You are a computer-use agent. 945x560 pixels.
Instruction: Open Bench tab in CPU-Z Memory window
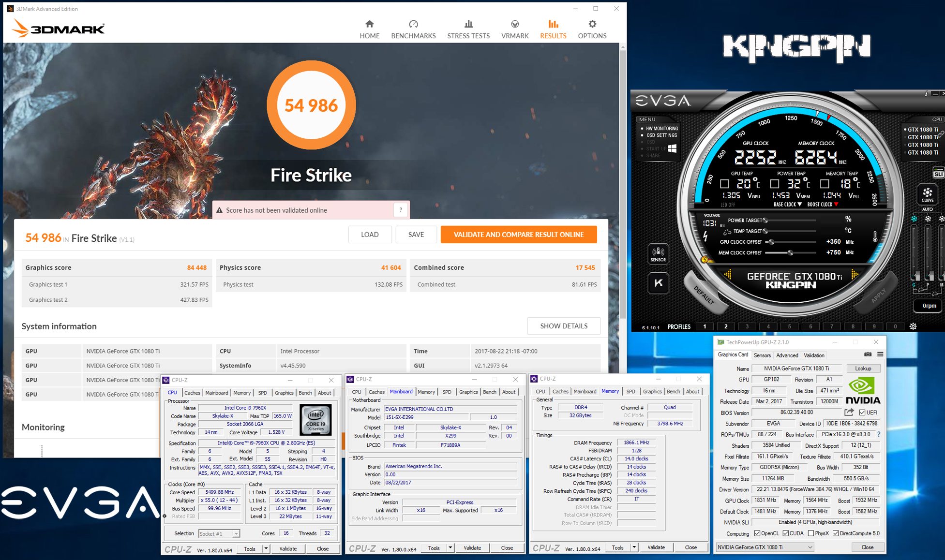point(673,391)
